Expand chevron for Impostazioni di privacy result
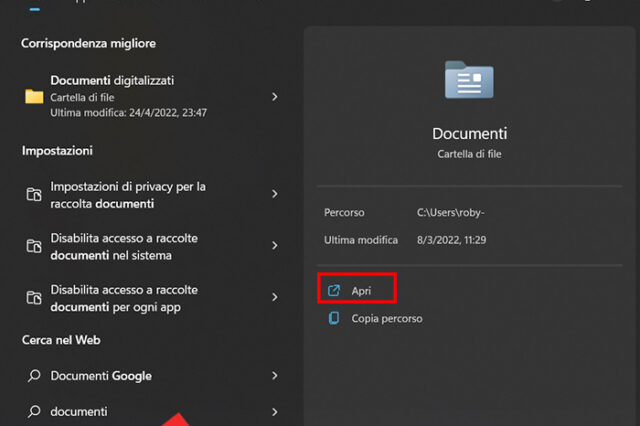The height and width of the screenshot is (426, 640). coord(274,195)
